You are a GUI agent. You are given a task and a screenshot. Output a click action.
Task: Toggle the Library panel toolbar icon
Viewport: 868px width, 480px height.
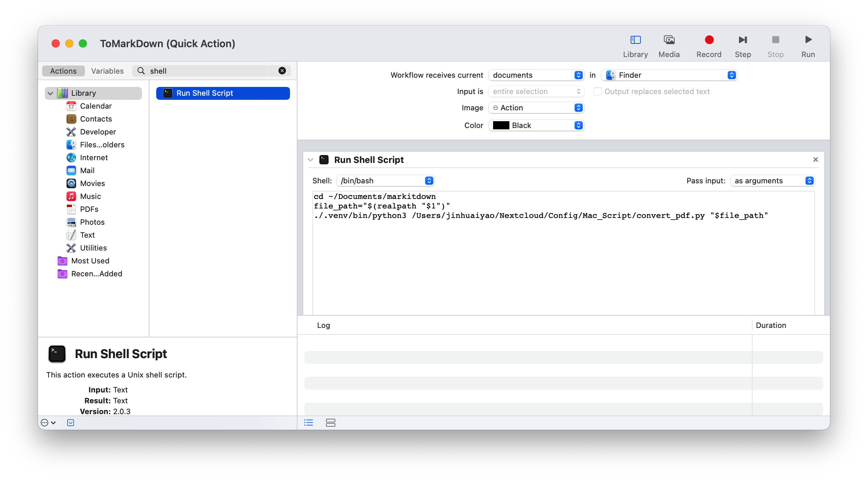point(635,40)
